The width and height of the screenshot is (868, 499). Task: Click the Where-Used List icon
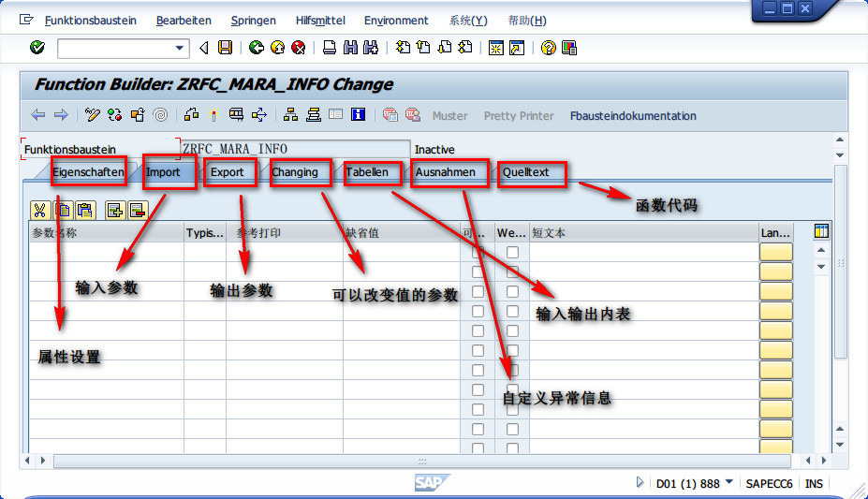(259, 115)
